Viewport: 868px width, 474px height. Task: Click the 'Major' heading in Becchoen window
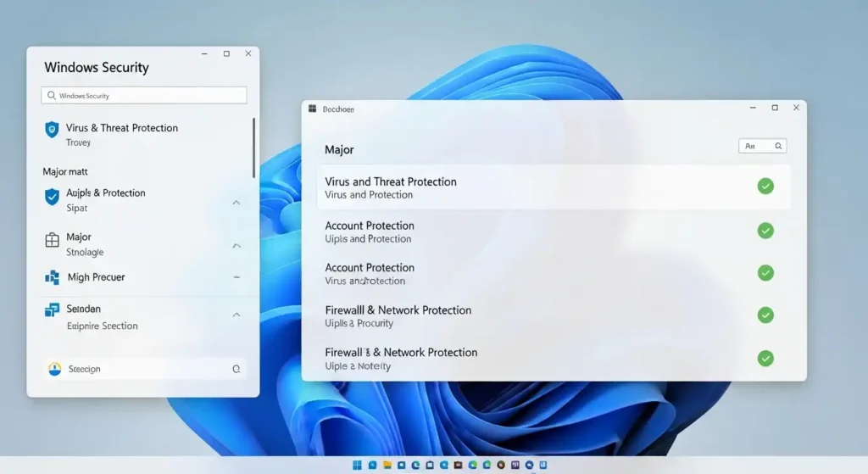click(339, 149)
